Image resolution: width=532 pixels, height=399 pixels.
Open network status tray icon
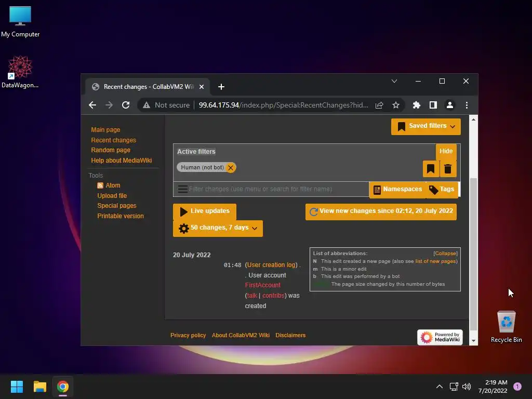(454, 387)
